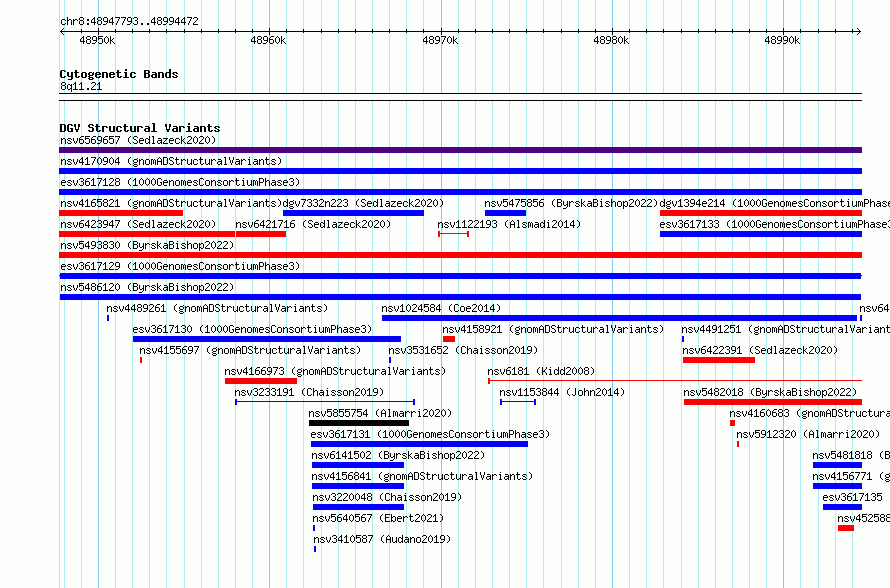Click red bar under nsv5482018
Viewport: 890px width, 588px height.
coord(773,402)
